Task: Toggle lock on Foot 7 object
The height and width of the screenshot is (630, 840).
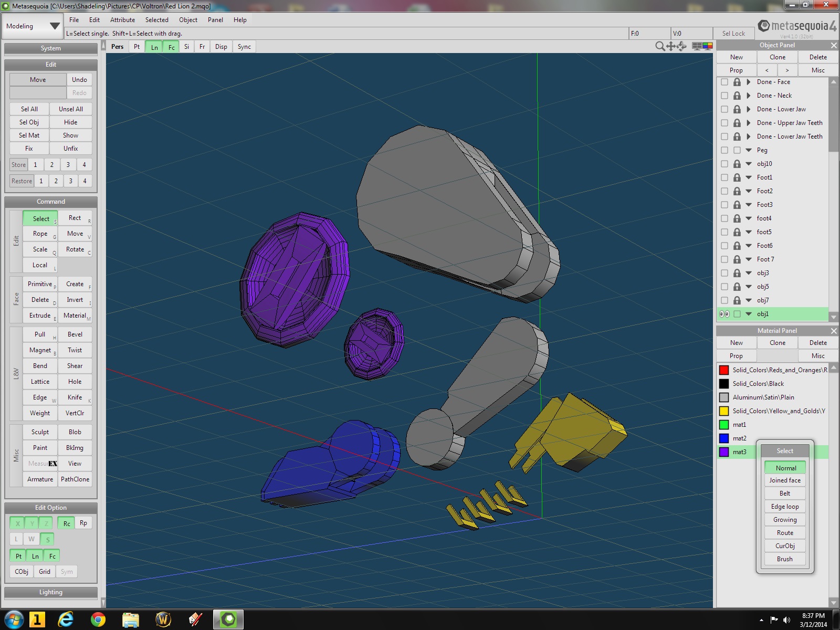Action: coord(737,259)
